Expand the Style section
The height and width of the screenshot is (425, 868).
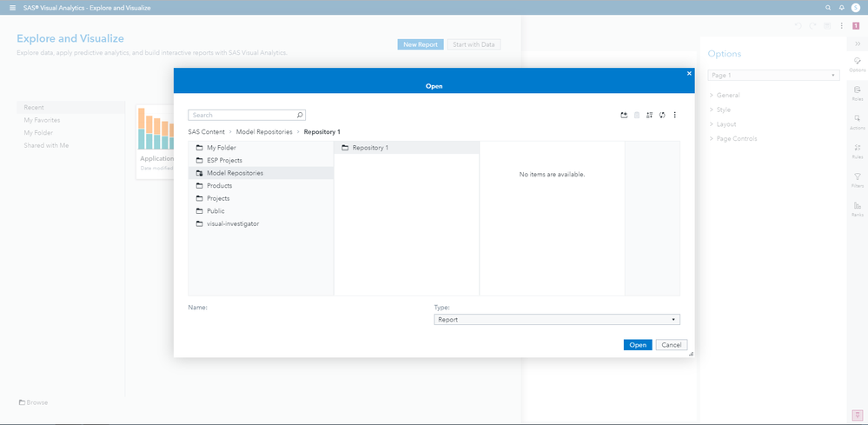coord(720,110)
